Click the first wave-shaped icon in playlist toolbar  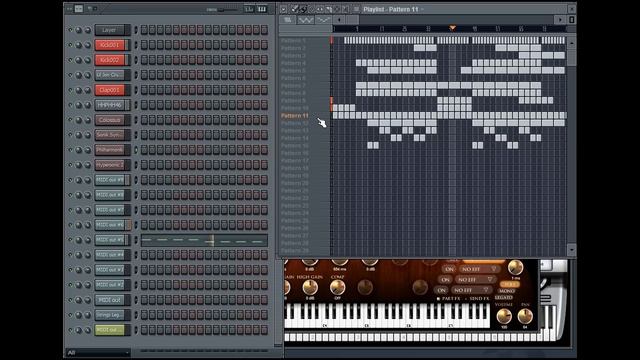point(305,20)
